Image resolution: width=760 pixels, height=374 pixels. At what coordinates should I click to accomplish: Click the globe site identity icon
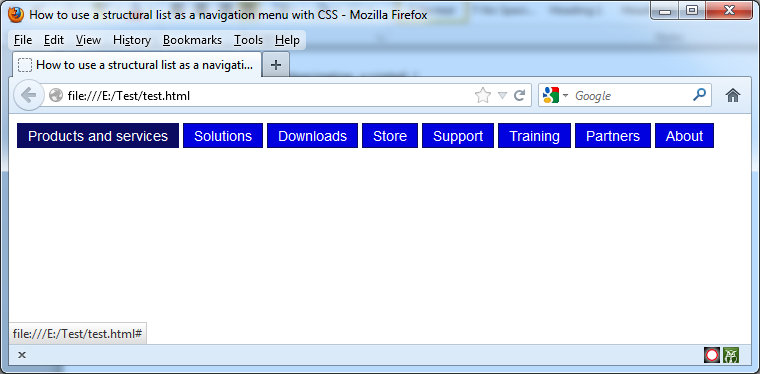point(56,95)
